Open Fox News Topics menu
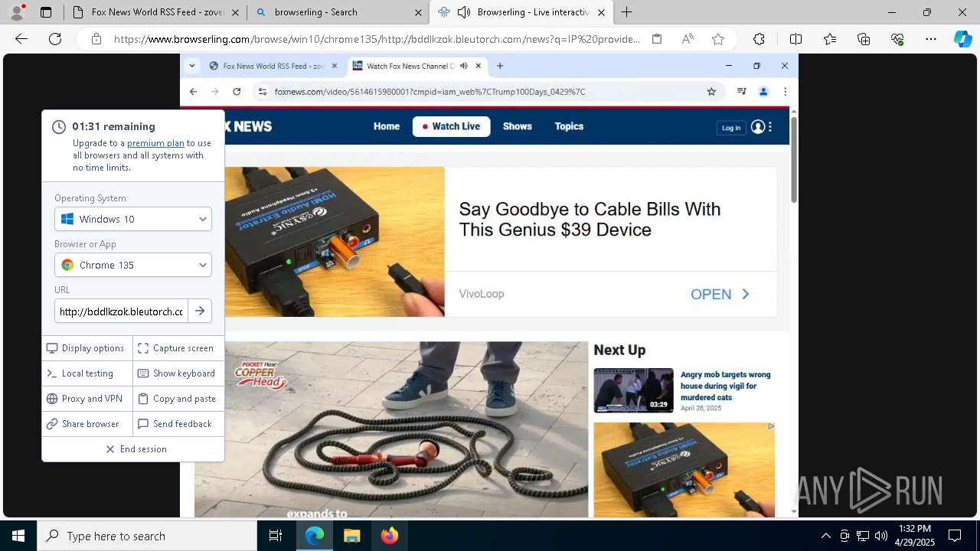 point(569,126)
